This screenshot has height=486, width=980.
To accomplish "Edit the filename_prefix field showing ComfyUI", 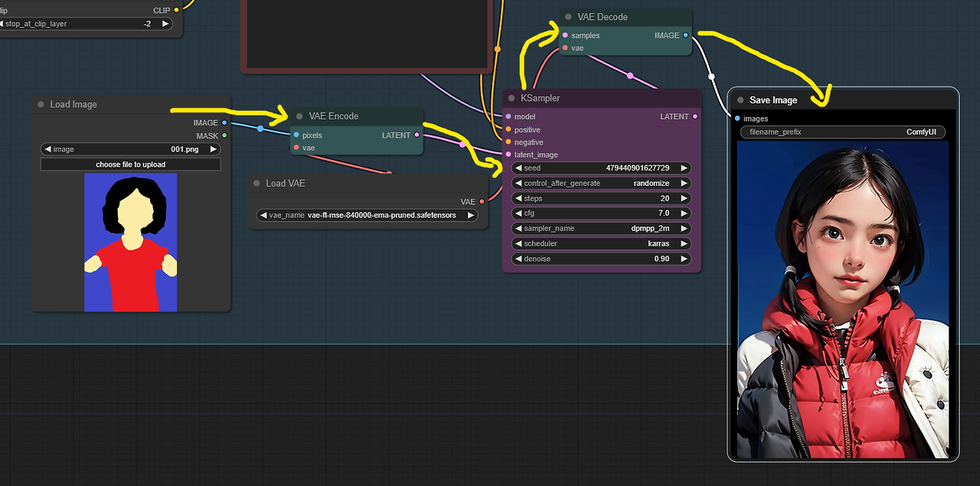I will [x=843, y=132].
